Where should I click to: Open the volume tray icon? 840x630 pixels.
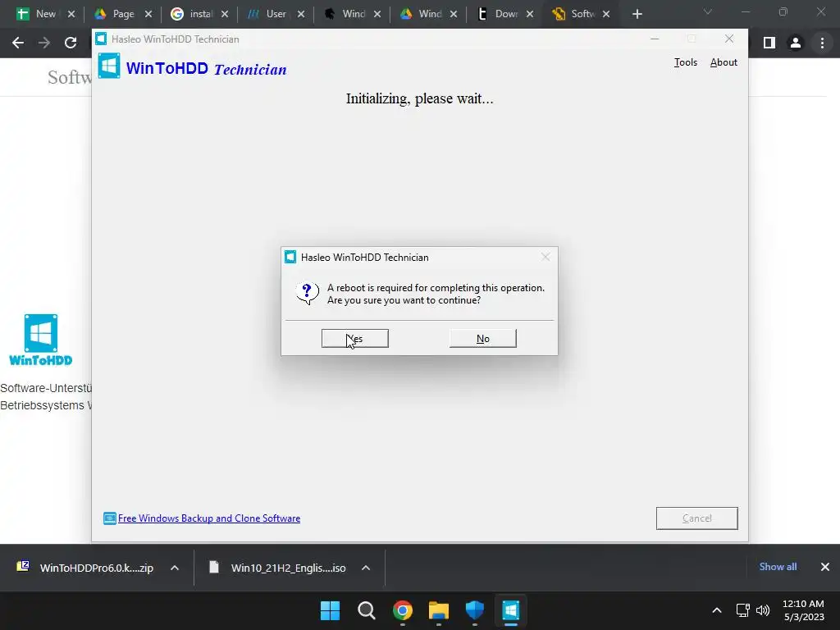[x=762, y=610]
